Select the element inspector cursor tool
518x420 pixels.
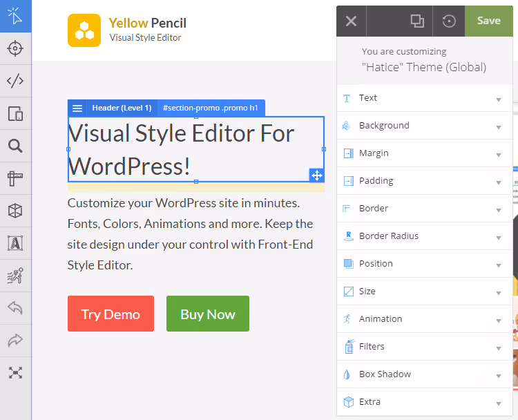tap(15, 16)
